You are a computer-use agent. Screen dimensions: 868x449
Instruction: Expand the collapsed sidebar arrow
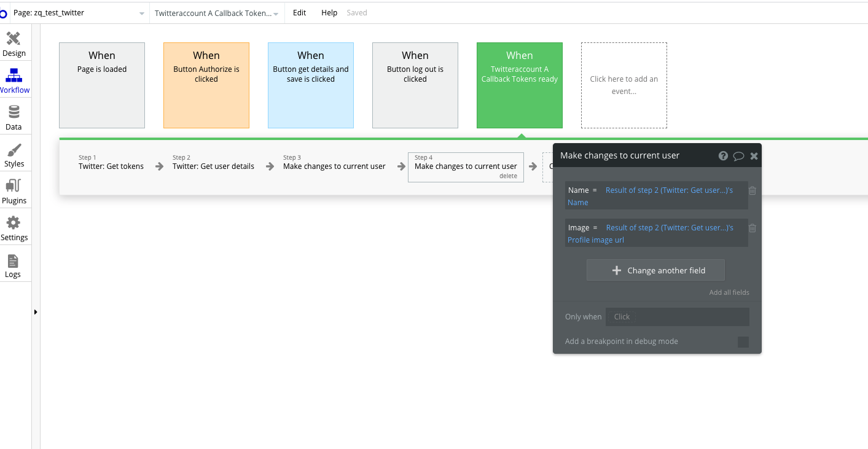click(36, 312)
